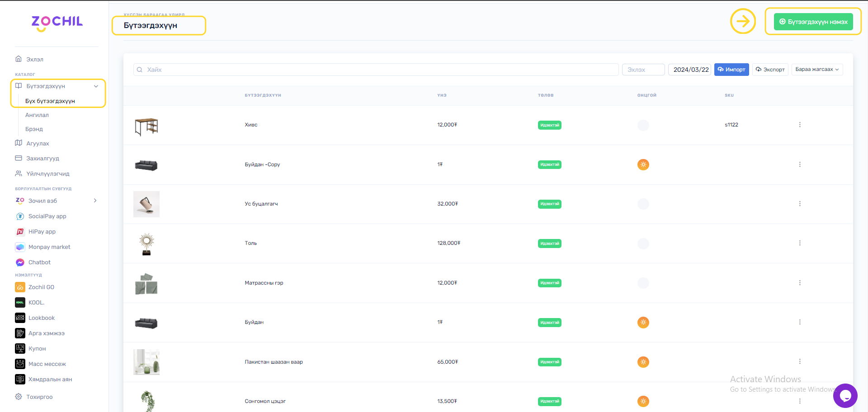Go to Ангилал category page
Image resolution: width=868 pixels, height=412 pixels.
pyautogui.click(x=37, y=115)
